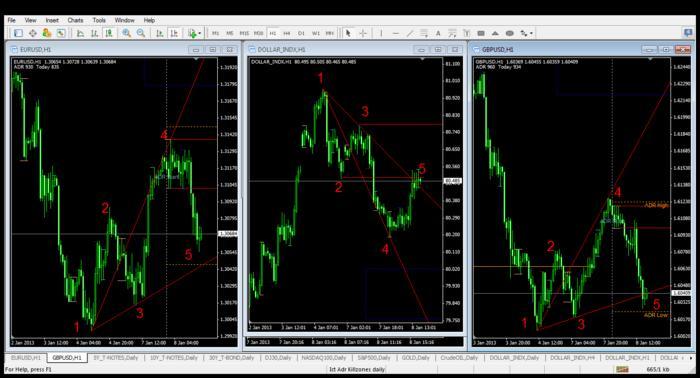
Task: Select the trendline drawing tool
Action: (x=410, y=33)
